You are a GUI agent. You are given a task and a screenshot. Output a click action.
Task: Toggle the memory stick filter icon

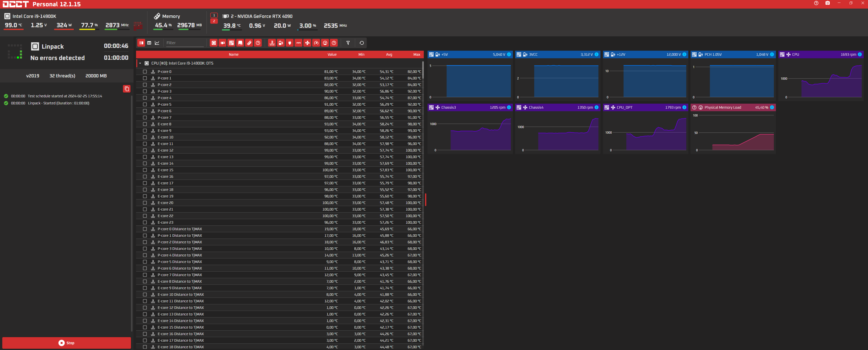click(249, 43)
